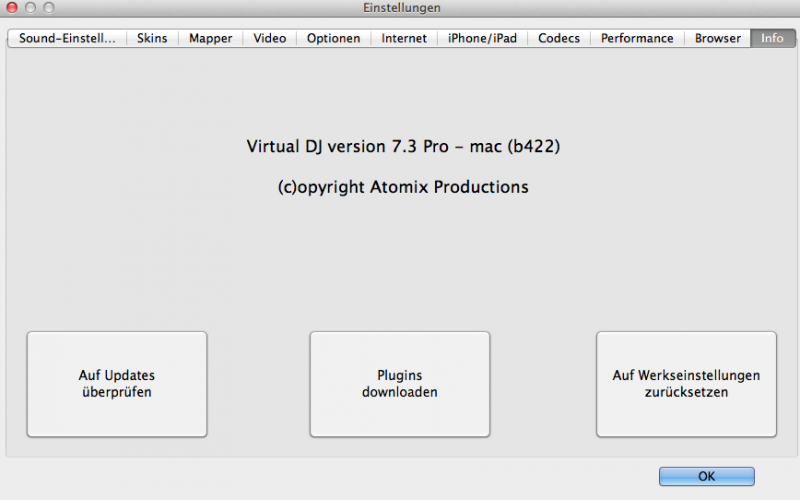Confirm settings with the OK button
Screen dimensions: 800x500
(706, 476)
